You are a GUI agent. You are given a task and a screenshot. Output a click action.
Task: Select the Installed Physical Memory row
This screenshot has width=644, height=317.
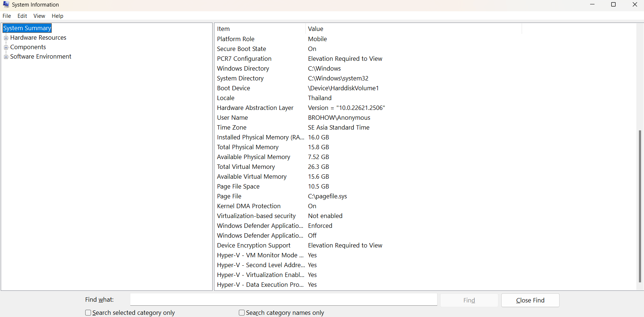368,137
